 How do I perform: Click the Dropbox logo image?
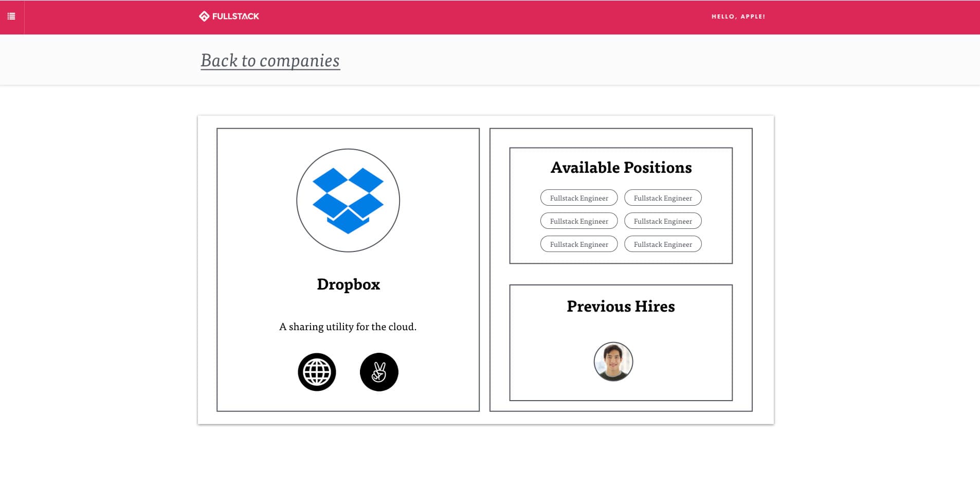tap(348, 201)
